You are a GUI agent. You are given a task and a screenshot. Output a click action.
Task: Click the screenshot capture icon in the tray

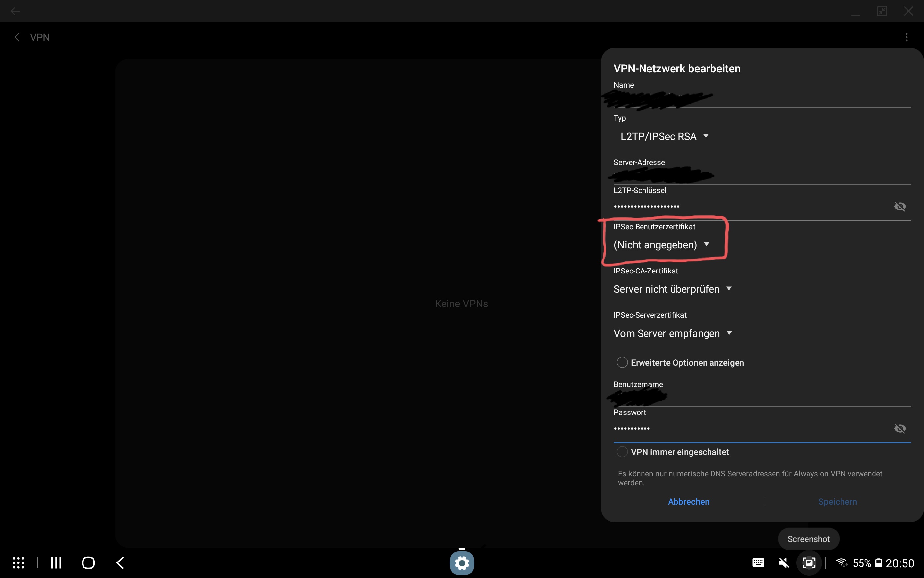[809, 563]
